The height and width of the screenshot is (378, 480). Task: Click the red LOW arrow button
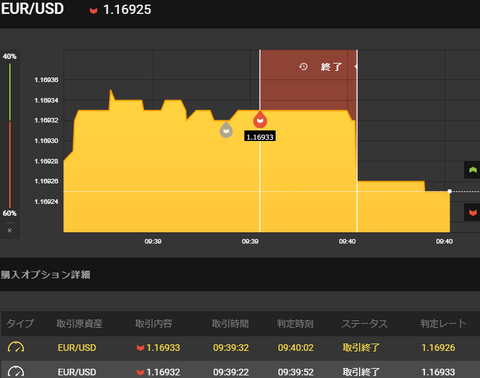pyautogui.click(x=472, y=212)
